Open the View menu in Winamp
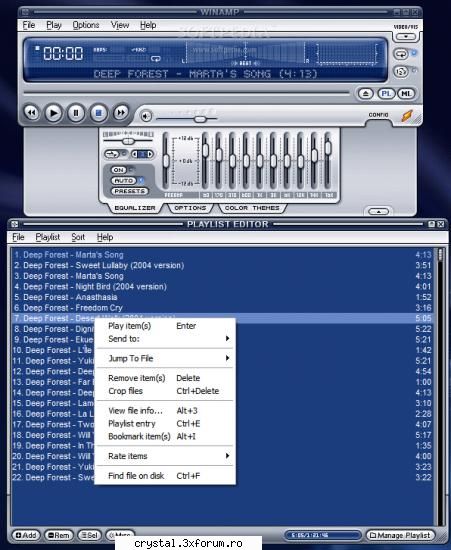The image size is (451, 550). point(120,25)
